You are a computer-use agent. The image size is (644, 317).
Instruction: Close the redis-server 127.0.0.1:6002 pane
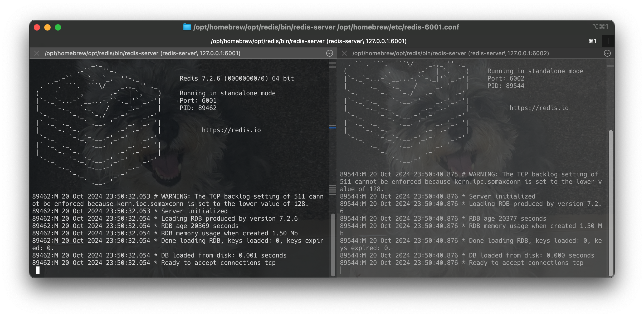point(344,53)
